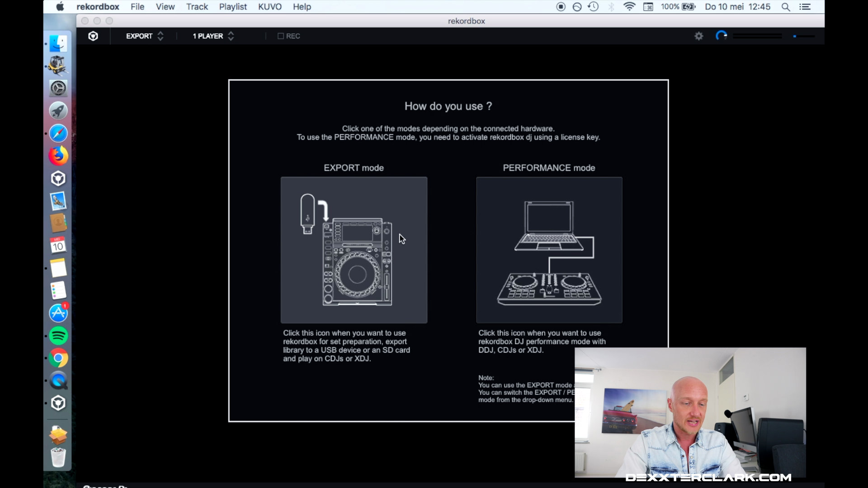The image size is (868, 488).
Task: Open the Notification Center list icon
Action: click(x=805, y=7)
